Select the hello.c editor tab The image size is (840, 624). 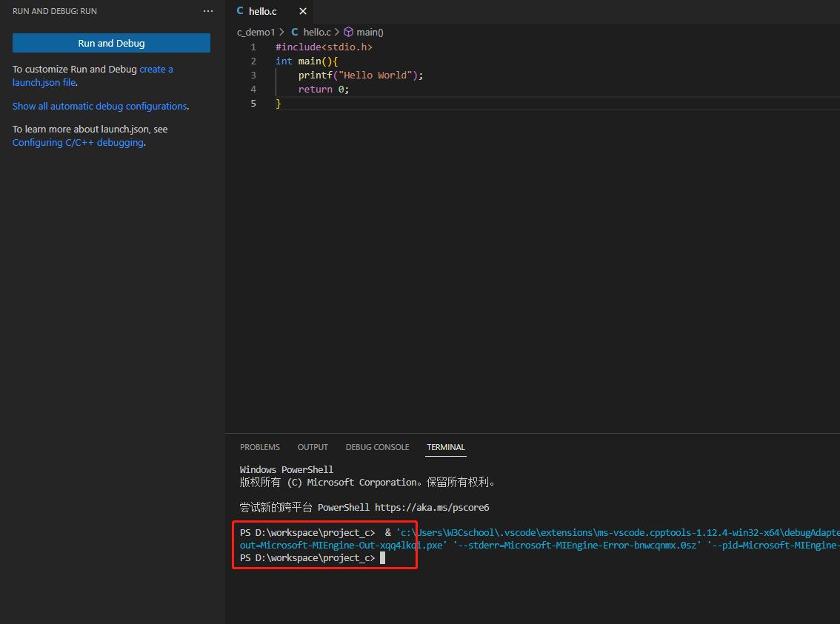[261, 11]
